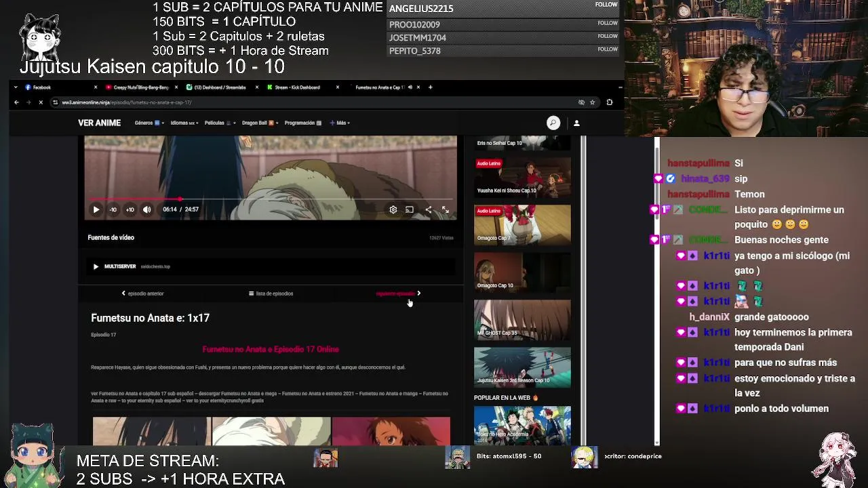Open Mf Ghost Cap 35 thumbnail
This screenshot has width=868, height=488.
(x=522, y=319)
